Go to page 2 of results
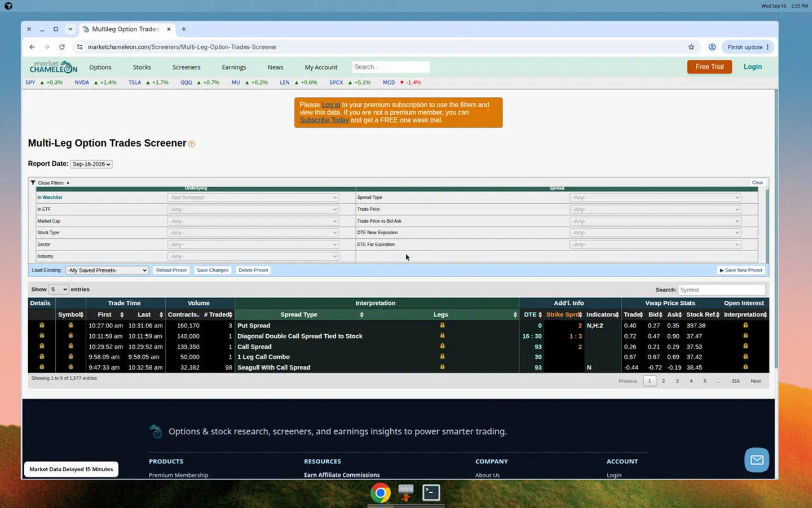This screenshot has width=812, height=508. [x=664, y=381]
